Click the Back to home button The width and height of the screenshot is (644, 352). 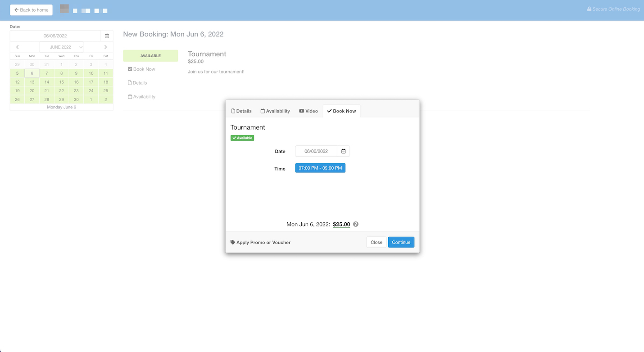pos(32,10)
